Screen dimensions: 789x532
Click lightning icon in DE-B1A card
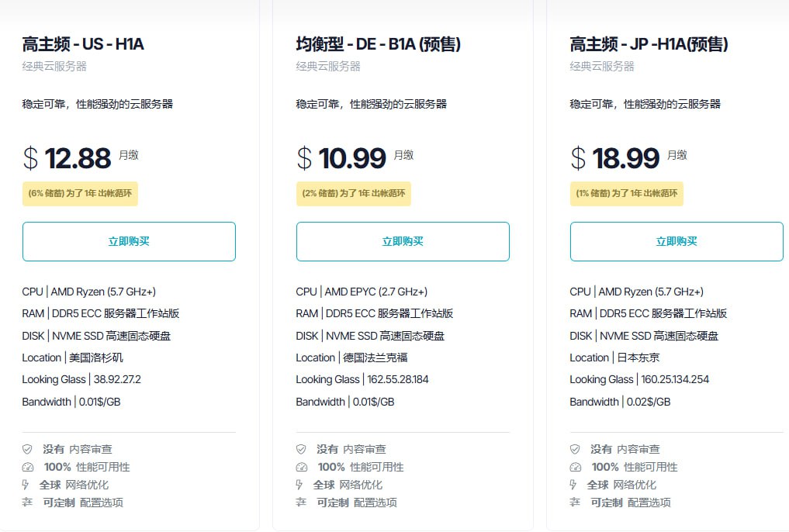click(x=300, y=485)
